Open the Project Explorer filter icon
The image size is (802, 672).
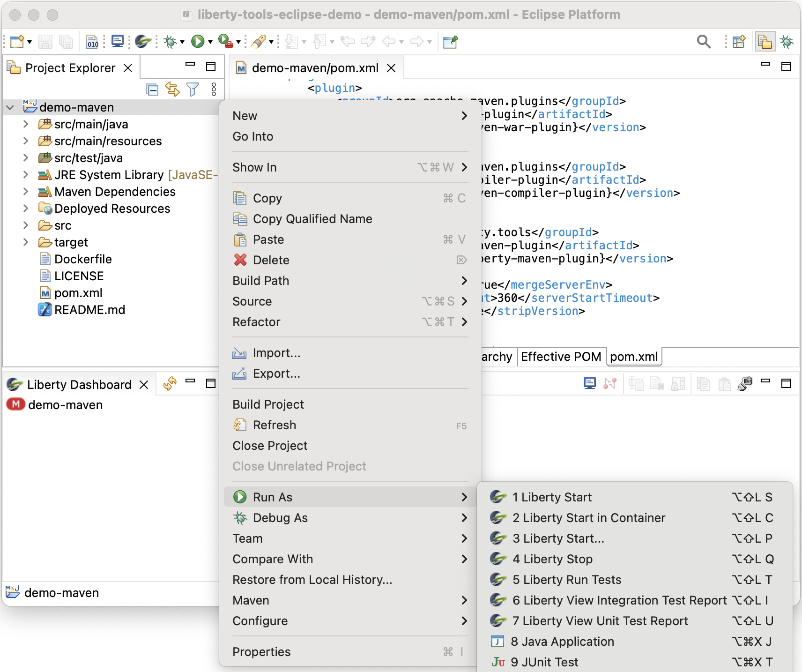tap(193, 89)
